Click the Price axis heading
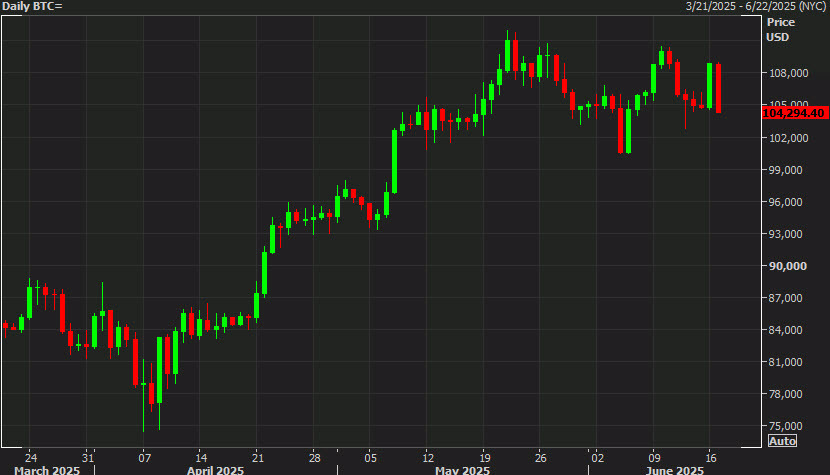The width and height of the screenshot is (830, 475). pyautogui.click(x=781, y=22)
